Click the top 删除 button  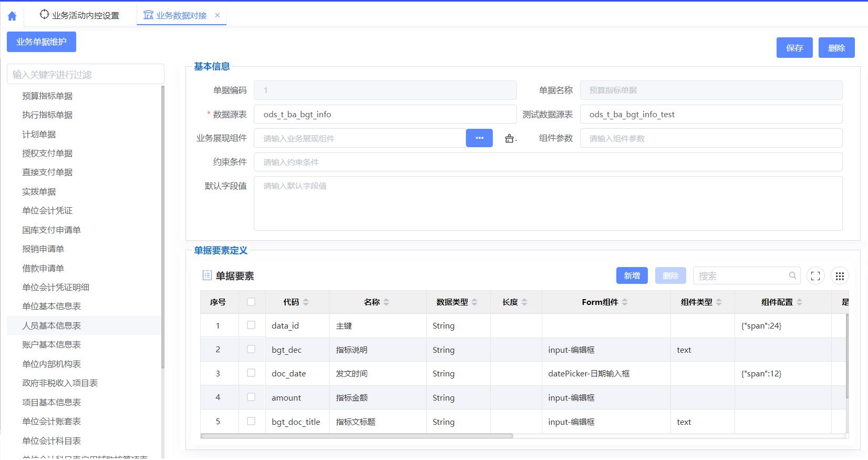click(836, 48)
